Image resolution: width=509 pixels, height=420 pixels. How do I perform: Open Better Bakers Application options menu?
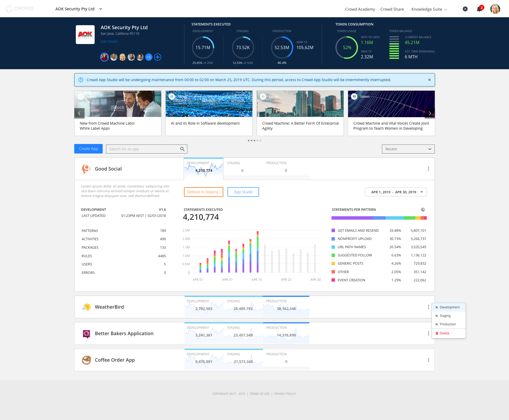click(x=428, y=334)
